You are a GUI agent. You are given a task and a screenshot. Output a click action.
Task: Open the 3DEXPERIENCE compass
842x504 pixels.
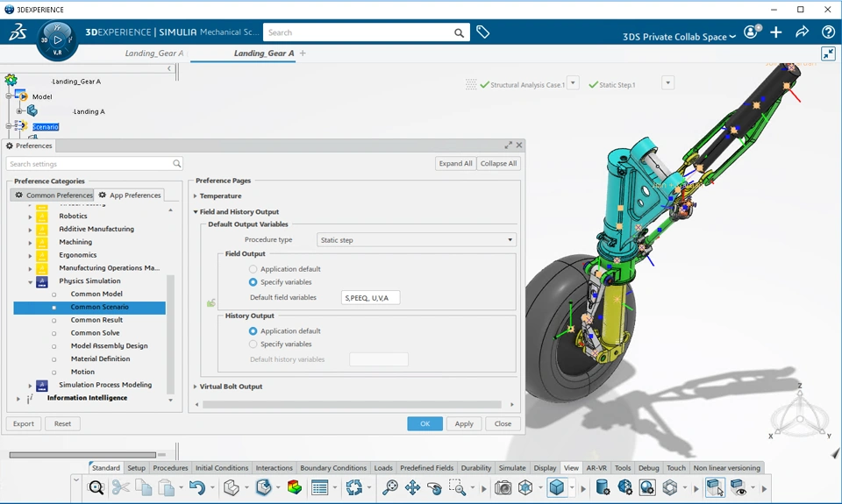57,39
